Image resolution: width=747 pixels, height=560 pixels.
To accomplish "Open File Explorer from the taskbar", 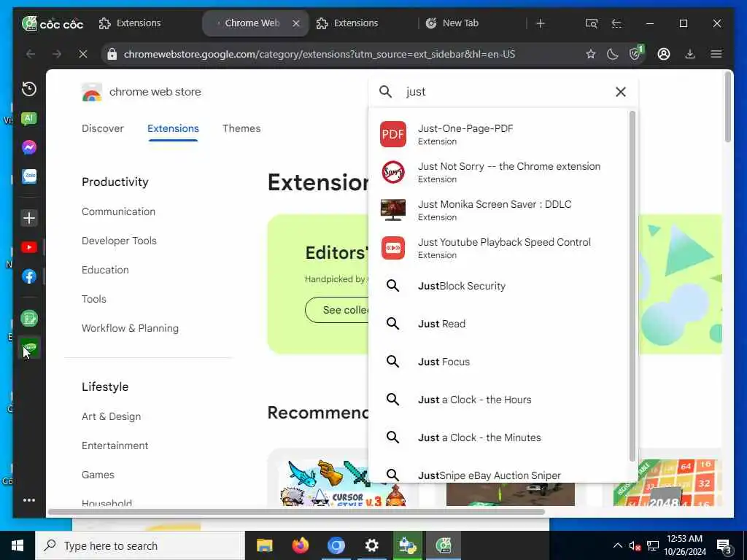I will coord(264,545).
